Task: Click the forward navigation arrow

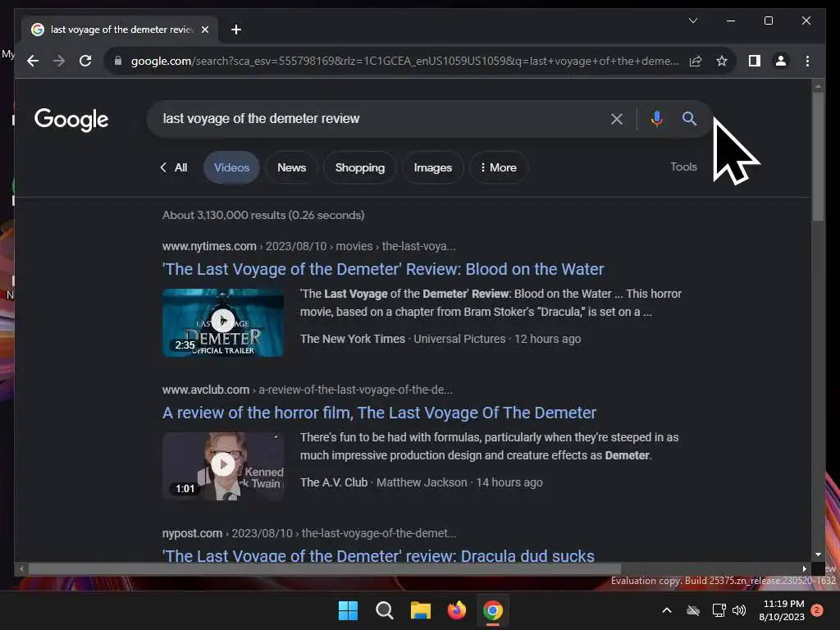Action: pos(59,61)
